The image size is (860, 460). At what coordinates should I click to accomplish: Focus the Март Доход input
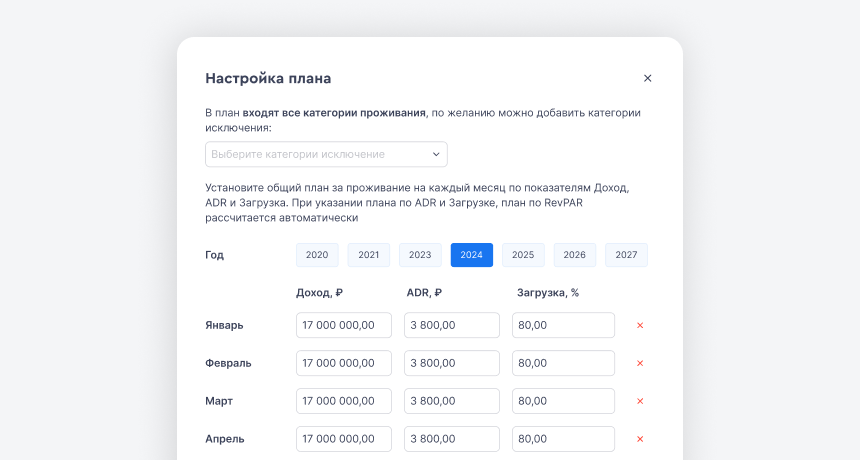(343, 401)
